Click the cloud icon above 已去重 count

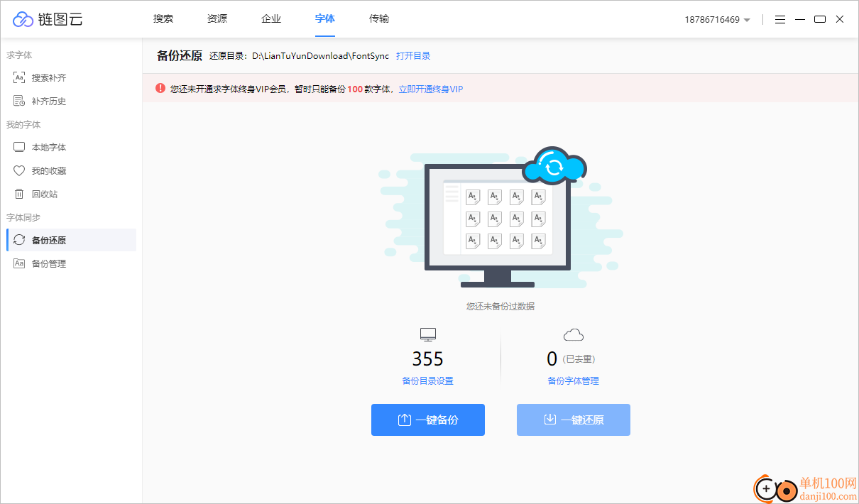coord(573,334)
